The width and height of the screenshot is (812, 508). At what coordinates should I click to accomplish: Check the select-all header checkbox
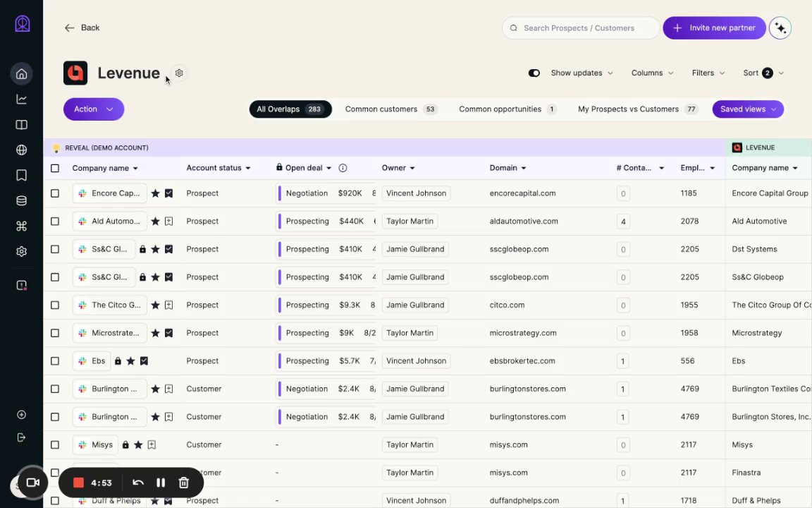tap(55, 168)
